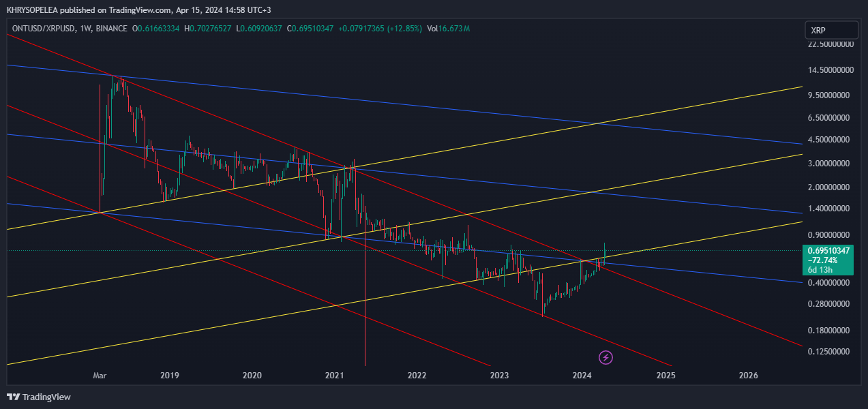Click the open value 0.61663334
Viewport: 868px width, 409px height.
pyautogui.click(x=159, y=29)
